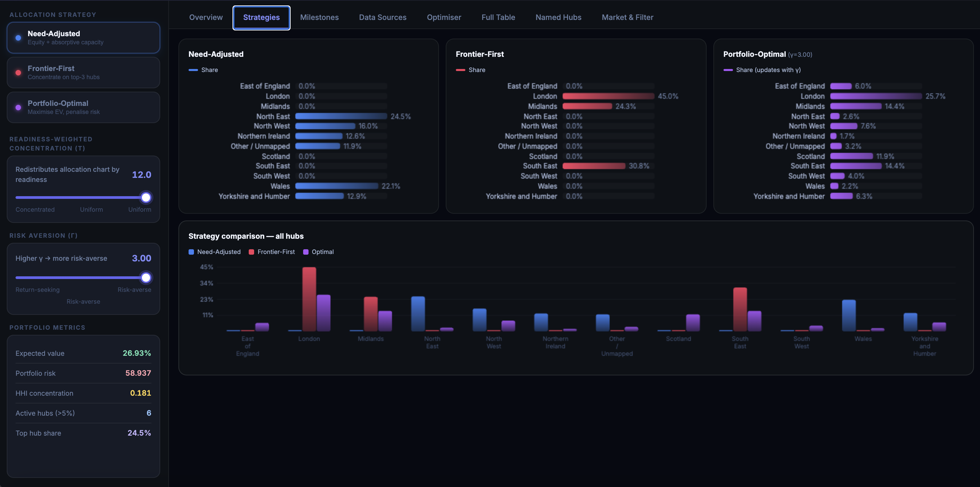Click the readiness concentration slider handle

pyautogui.click(x=146, y=198)
